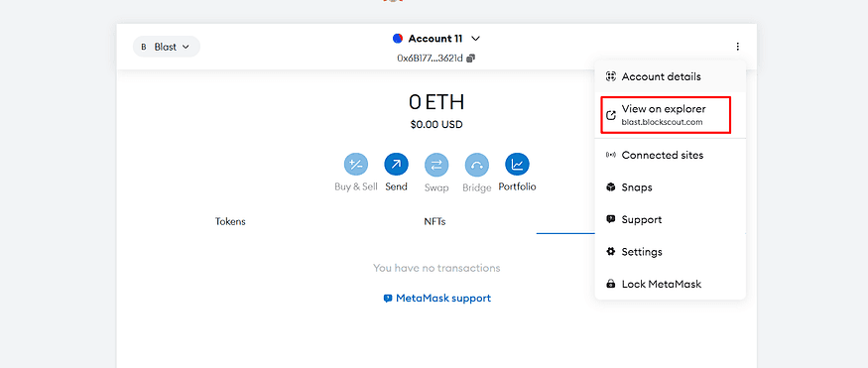Open Connected sites from menu
This screenshot has height=368, width=868.
click(x=671, y=155)
